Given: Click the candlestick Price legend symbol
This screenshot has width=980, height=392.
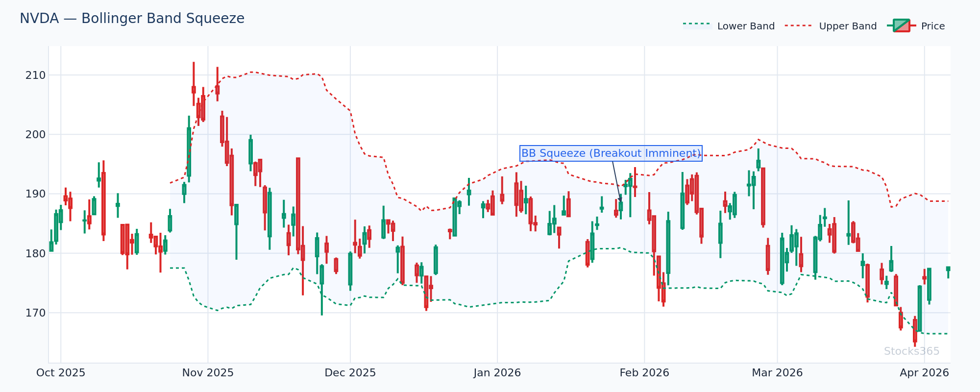Looking at the screenshot, I should click(901, 25).
